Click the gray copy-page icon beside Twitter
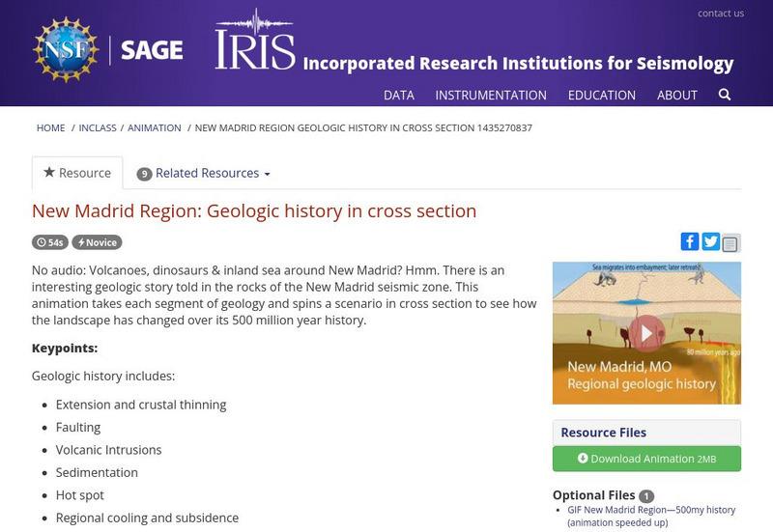Screen dimensions: 773x532 pos(730,243)
